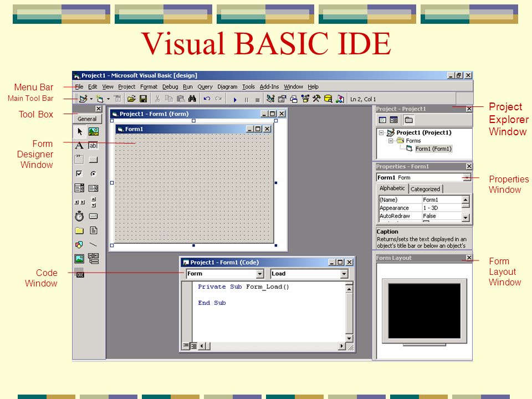Open the Form1 Form object dropdown in Properties
This screenshot has height=399, width=532.
[467, 177]
